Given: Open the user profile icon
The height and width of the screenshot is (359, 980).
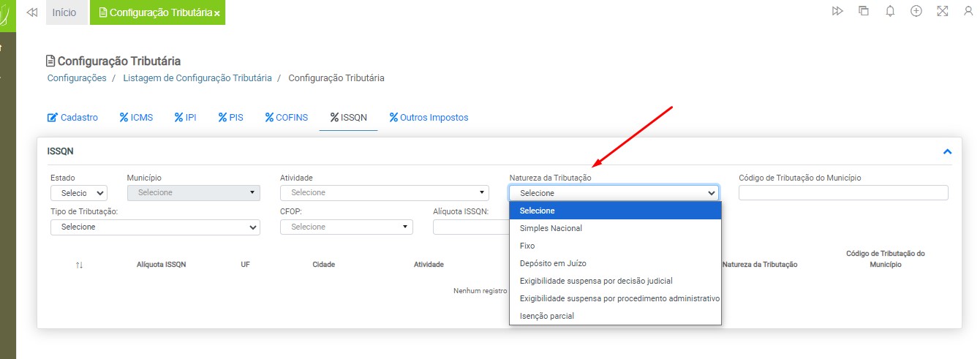Looking at the screenshot, I should [968, 11].
